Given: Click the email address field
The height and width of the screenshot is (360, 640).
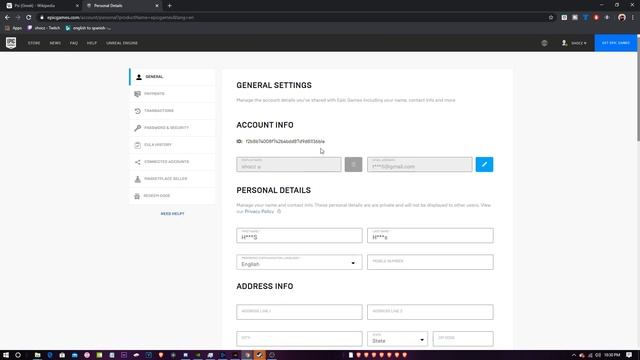Looking at the screenshot, I should (x=420, y=164).
